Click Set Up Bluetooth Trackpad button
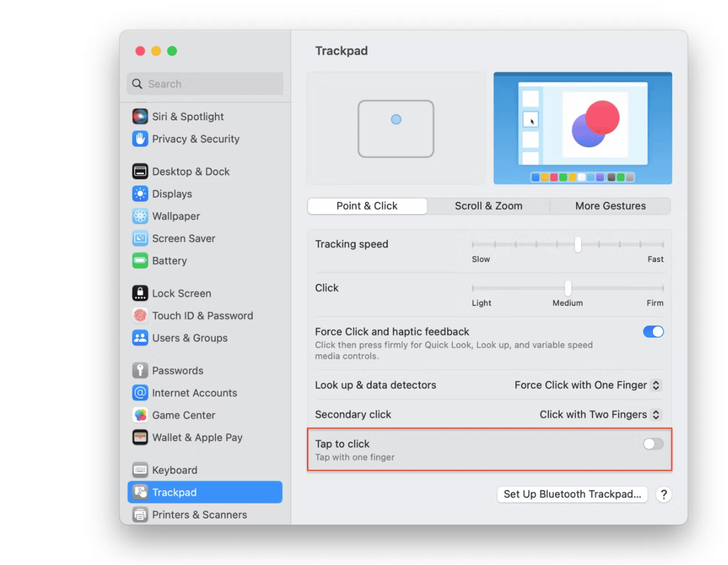Screen dimensions: 728x565 [x=572, y=495]
